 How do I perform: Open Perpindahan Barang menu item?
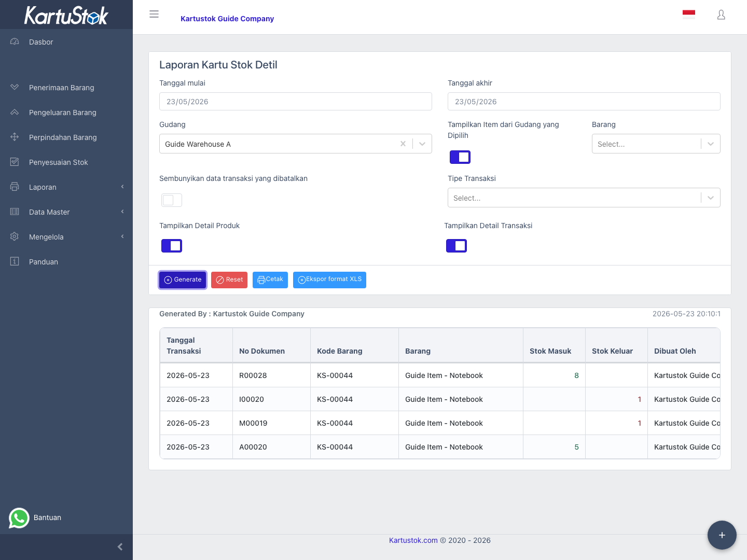[x=66, y=137]
